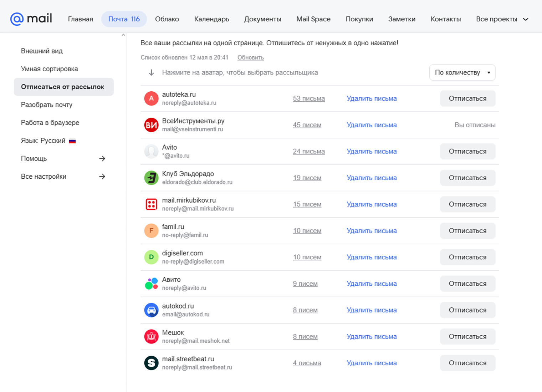Viewport: 542px width, 392px height.
Task: Delete letters from mail.streetbeat.ru
Action: pos(372,363)
